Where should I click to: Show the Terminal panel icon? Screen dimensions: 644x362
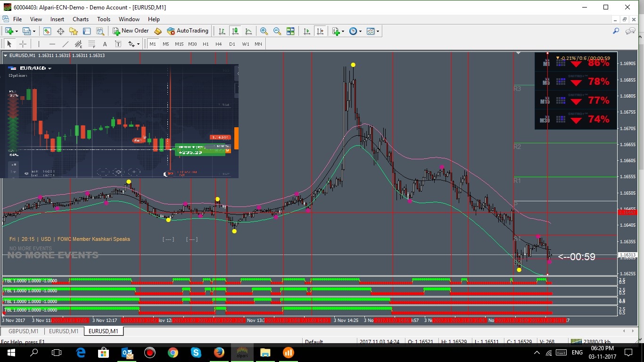point(87,31)
